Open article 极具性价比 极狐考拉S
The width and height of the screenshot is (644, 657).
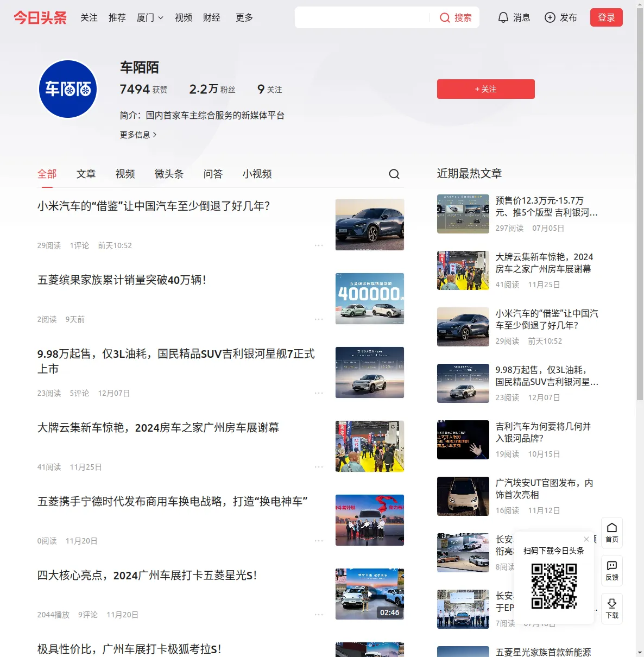129,649
